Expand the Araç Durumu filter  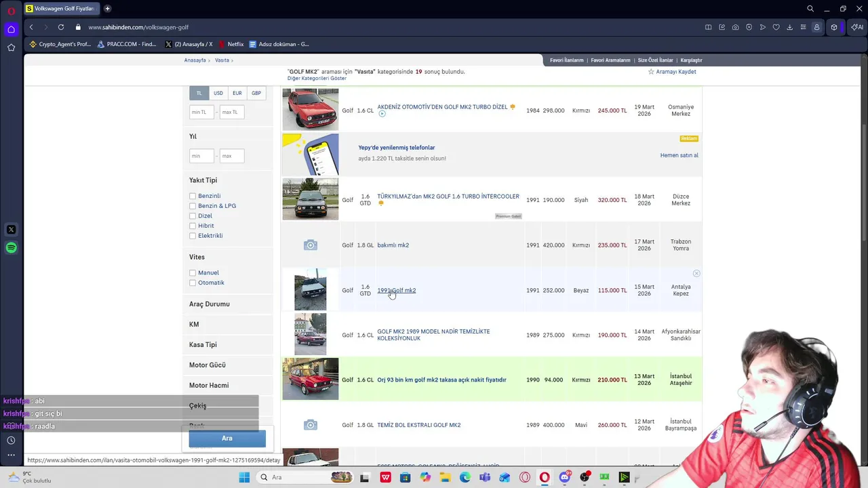[x=210, y=304]
